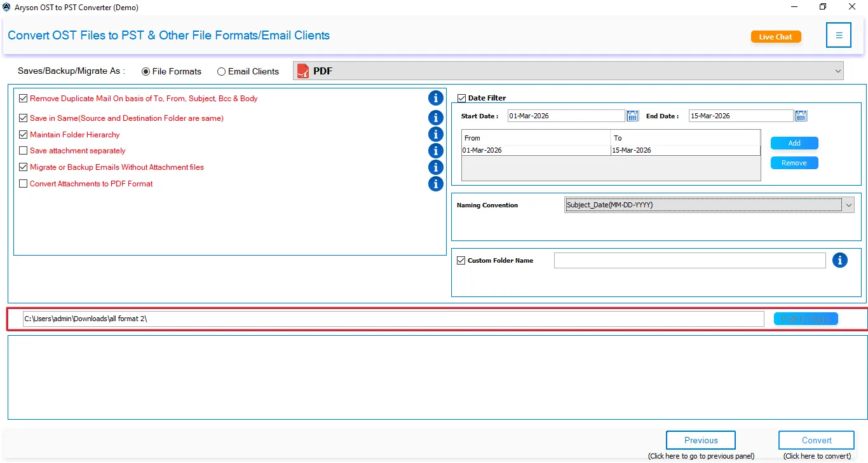Viewport: 868px width, 463px height.
Task: Click the info icon beside Remove Duplicate Mail option
Action: coord(435,98)
